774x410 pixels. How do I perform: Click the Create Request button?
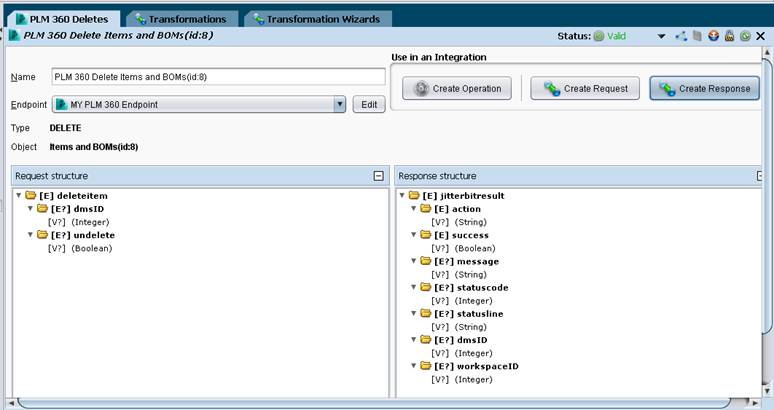coord(585,89)
